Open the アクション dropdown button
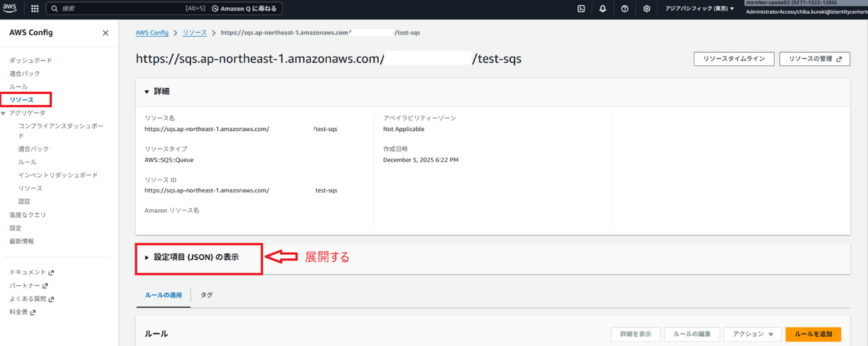868x346 pixels. (x=752, y=334)
